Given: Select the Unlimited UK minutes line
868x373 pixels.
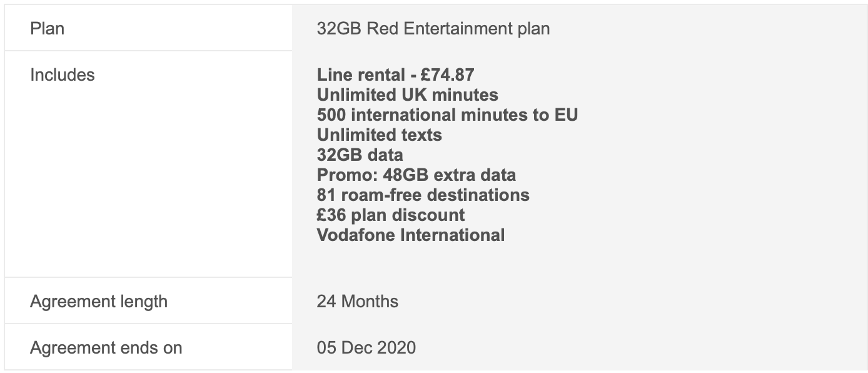Looking at the screenshot, I should (x=408, y=95).
